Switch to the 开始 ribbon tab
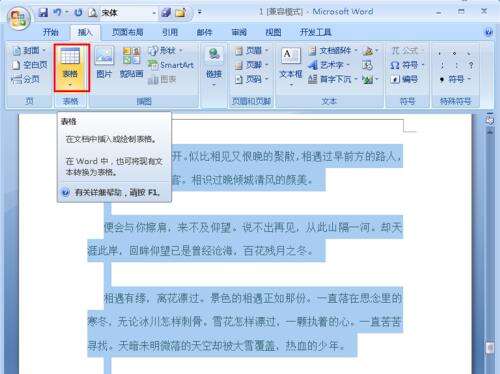Screen dimensions: 500x374 [x=51, y=32]
